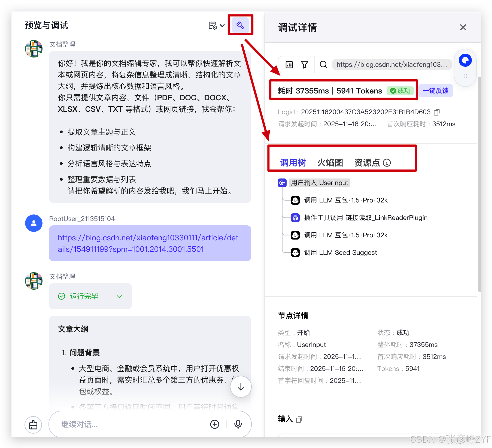
Task: Copy the 输入 content
Action: tap(299, 419)
